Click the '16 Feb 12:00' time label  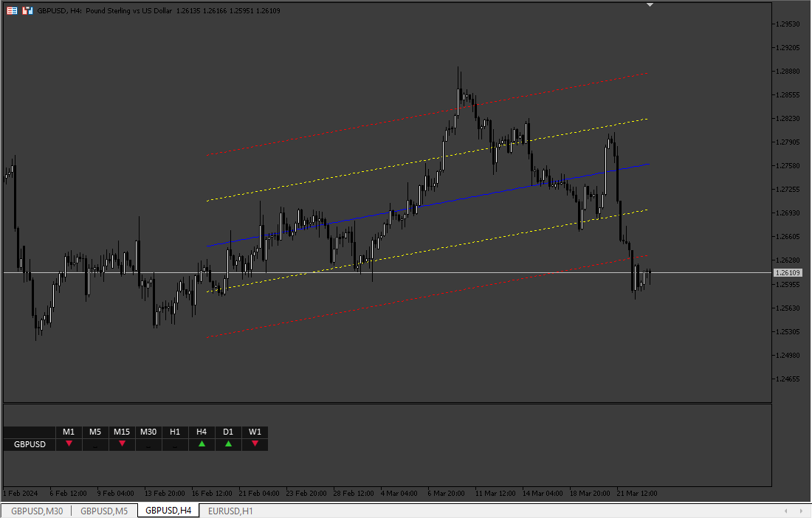(x=212, y=493)
